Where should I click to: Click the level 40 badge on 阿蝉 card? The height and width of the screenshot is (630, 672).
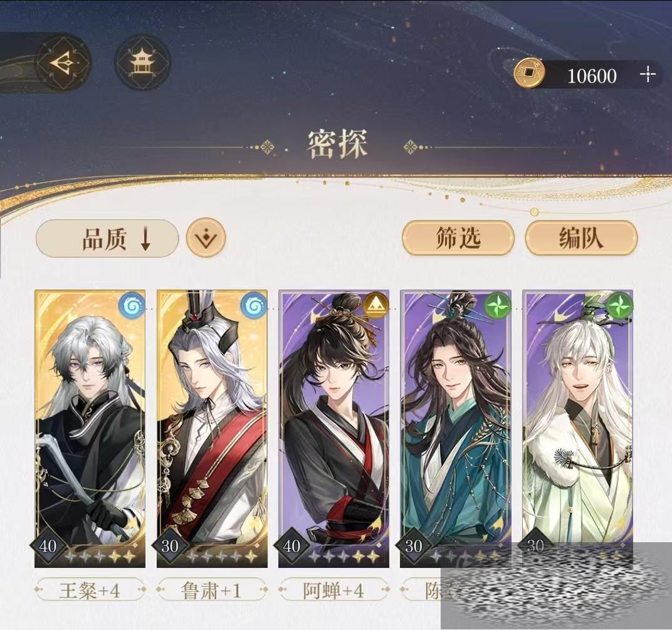coord(291,546)
